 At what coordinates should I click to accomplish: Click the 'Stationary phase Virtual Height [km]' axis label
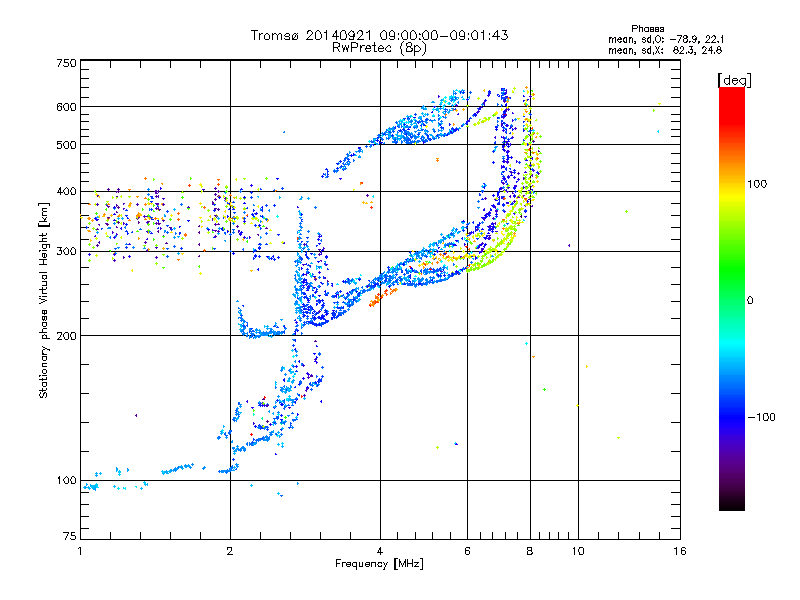point(44,300)
